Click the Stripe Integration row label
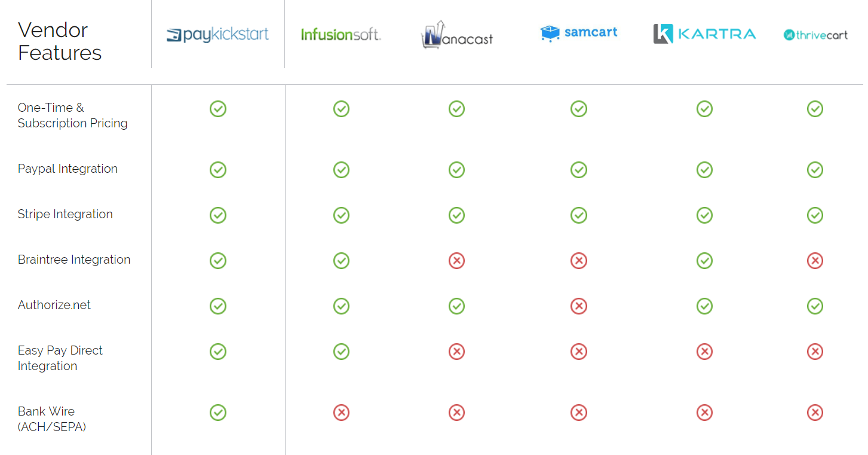 coord(65,214)
